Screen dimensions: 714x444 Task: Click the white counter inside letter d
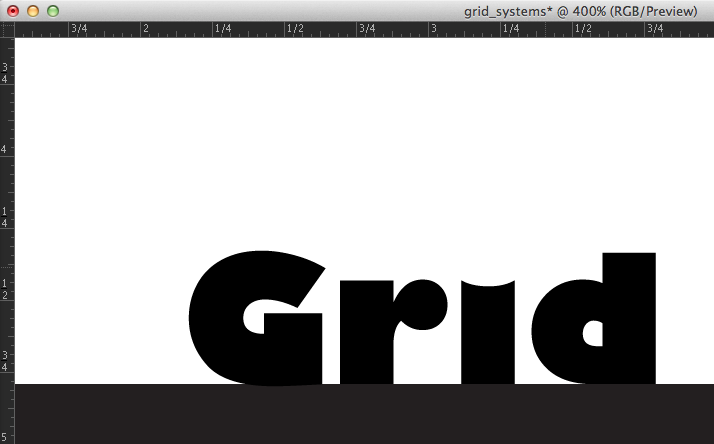tap(593, 334)
